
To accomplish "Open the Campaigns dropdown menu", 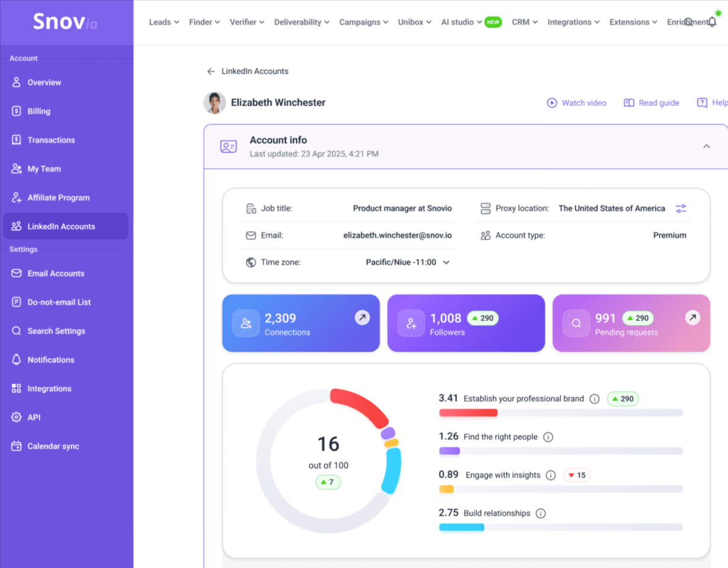I will coord(363,22).
